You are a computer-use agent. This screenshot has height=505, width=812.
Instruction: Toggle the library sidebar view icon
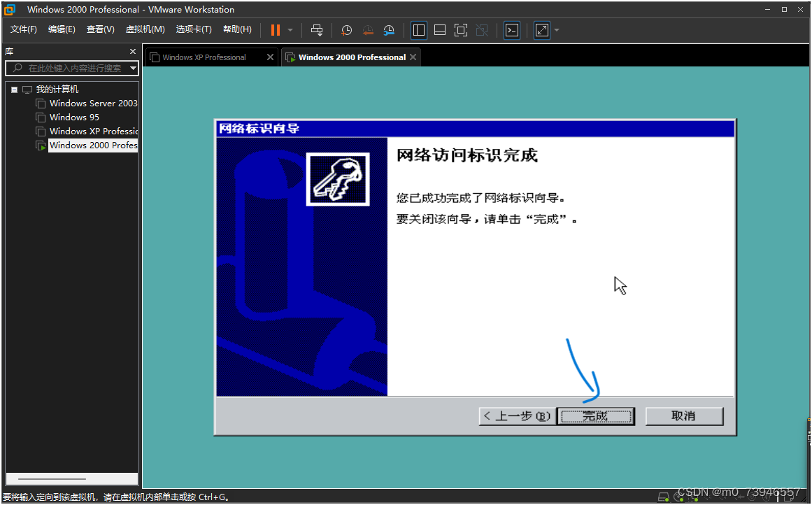(x=418, y=30)
